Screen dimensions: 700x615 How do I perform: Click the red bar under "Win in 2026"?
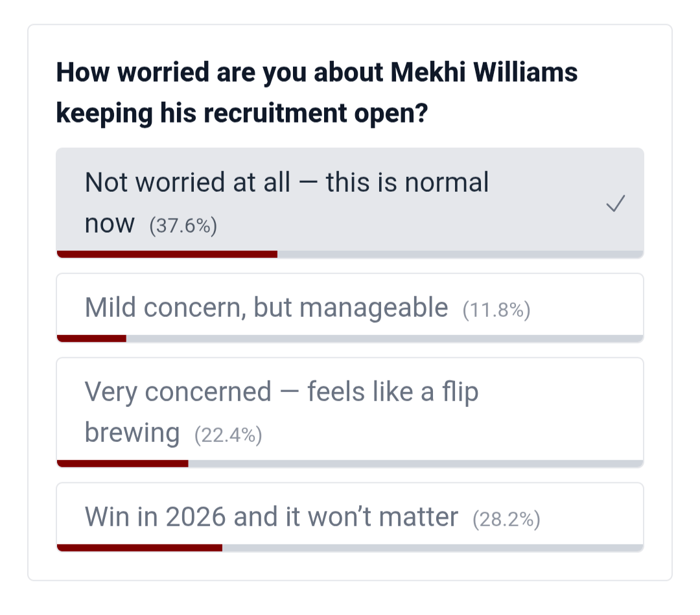click(x=139, y=548)
